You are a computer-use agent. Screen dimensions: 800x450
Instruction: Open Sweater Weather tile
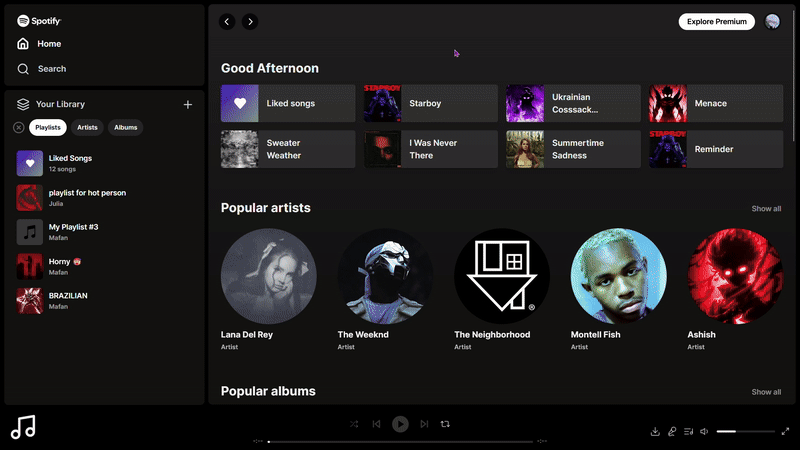pos(288,149)
